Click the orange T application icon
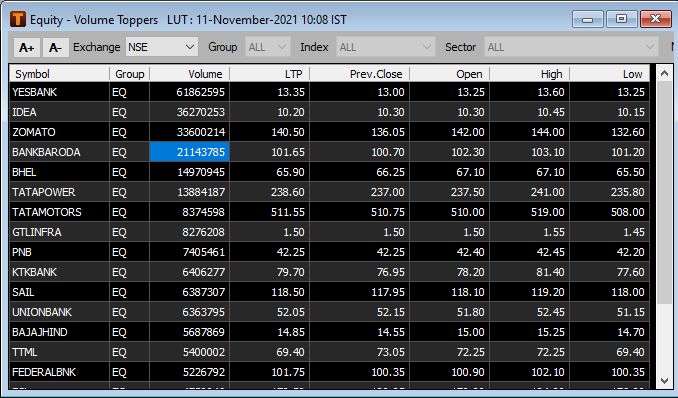The image size is (678, 398). [x=18, y=19]
